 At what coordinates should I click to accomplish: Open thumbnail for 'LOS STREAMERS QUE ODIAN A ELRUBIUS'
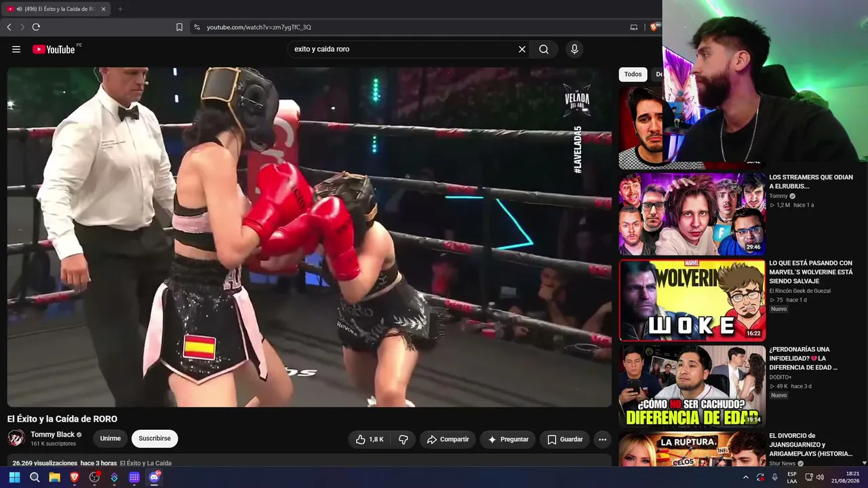(x=692, y=213)
